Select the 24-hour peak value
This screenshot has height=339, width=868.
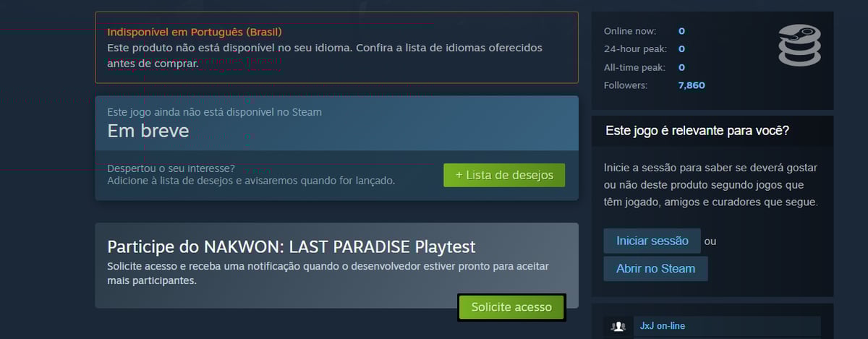681,49
